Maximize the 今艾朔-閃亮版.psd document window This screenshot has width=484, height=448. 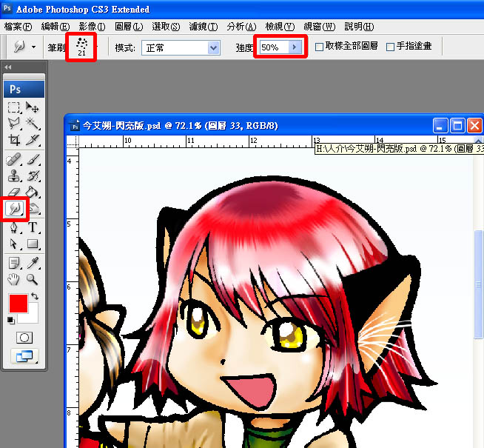457,126
